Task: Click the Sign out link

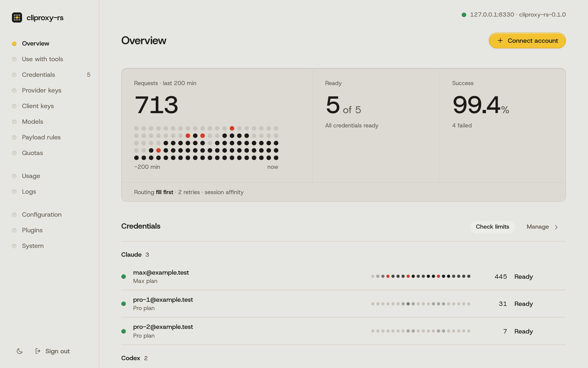Action: pyautogui.click(x=53, y=351)
